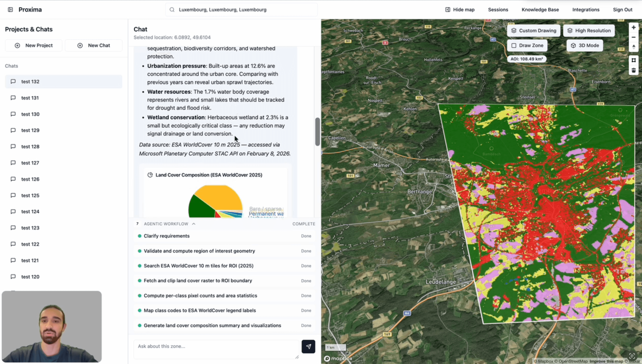Send a chat message with the paper plane icon
642x364 pixels.
(x=308, y=347)
